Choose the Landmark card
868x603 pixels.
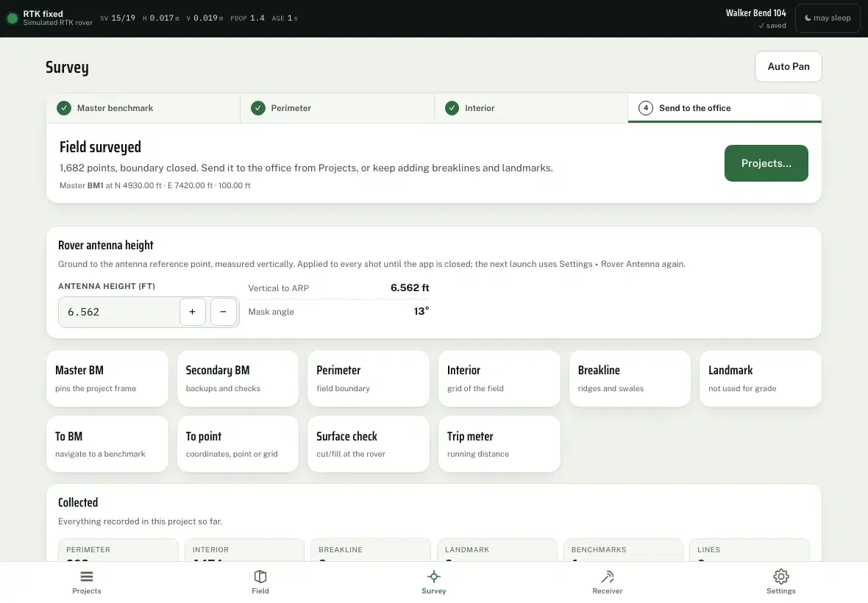tap(761, 379)
